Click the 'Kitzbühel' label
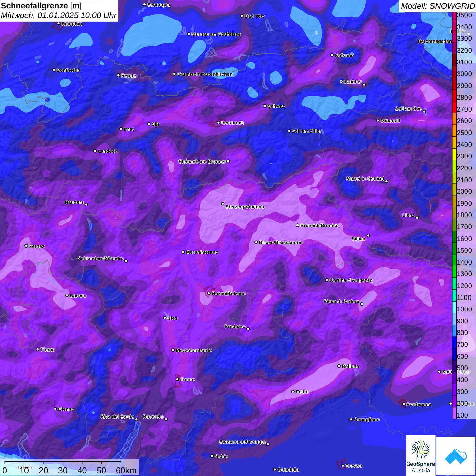The width and height of the screenshot is (476, 476). pos(351,82)
